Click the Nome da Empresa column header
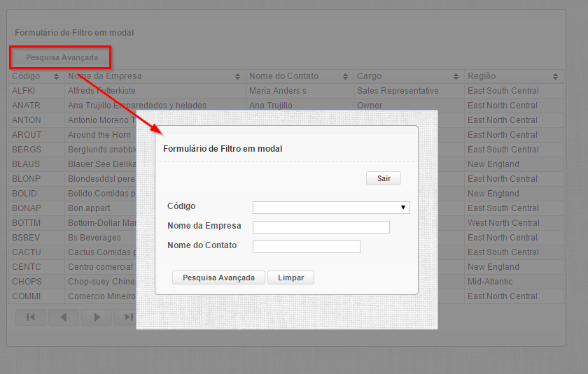Image resolution: width=588 pixels, height=374 pixels. (x=105, y=76)
